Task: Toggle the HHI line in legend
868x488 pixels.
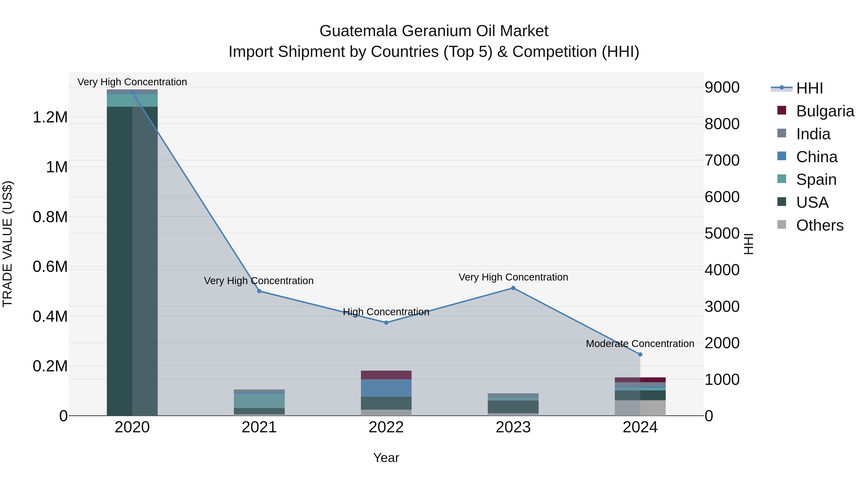Action: pos(781,88)
